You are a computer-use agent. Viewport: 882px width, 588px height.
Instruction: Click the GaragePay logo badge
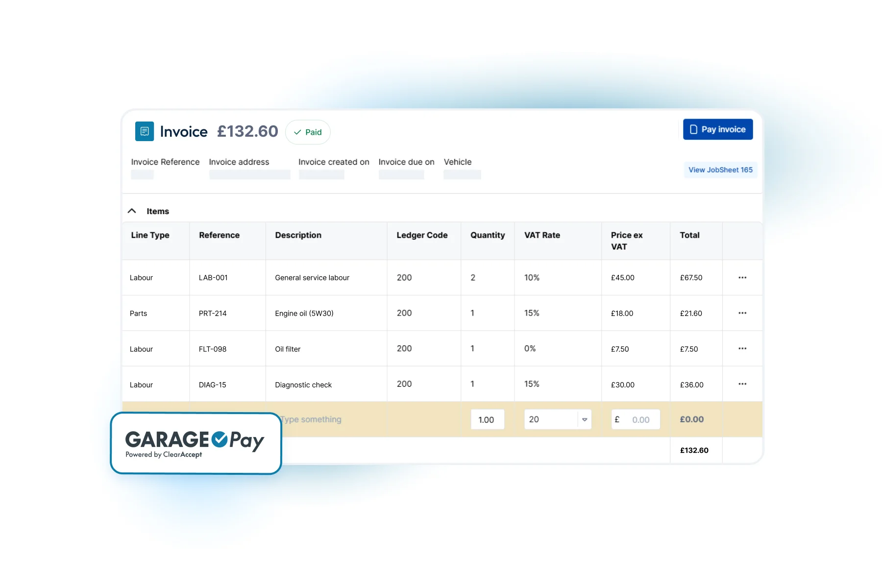(x=196, y=443)
